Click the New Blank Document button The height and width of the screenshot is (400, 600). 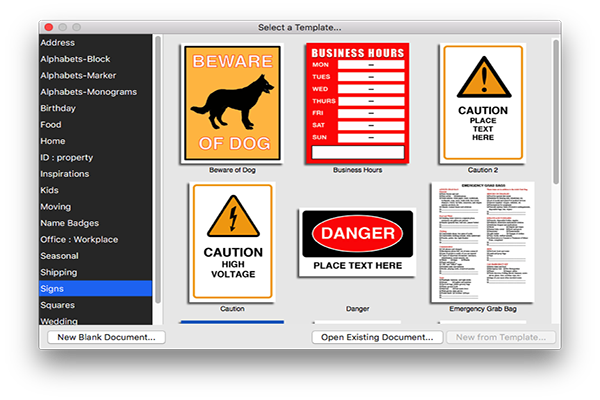106,337
